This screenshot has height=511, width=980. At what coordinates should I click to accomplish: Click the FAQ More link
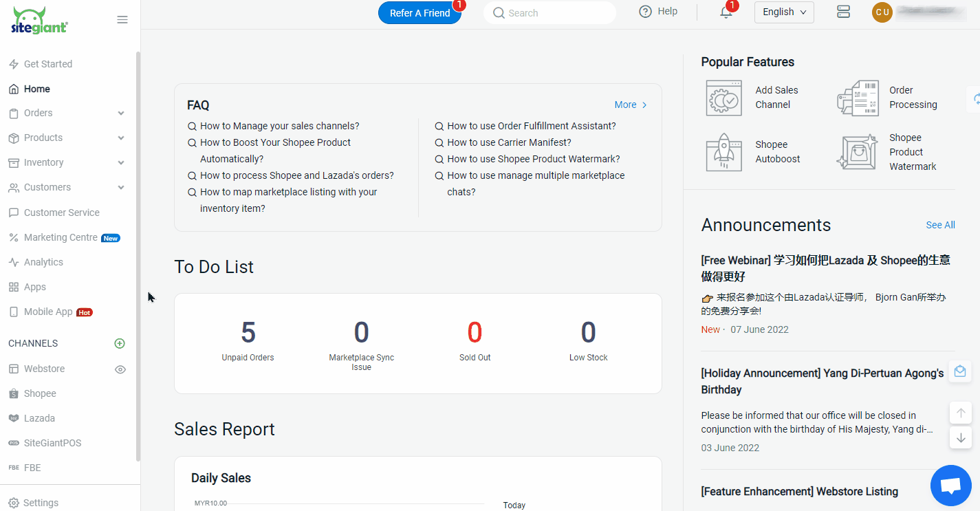[631, 105]
